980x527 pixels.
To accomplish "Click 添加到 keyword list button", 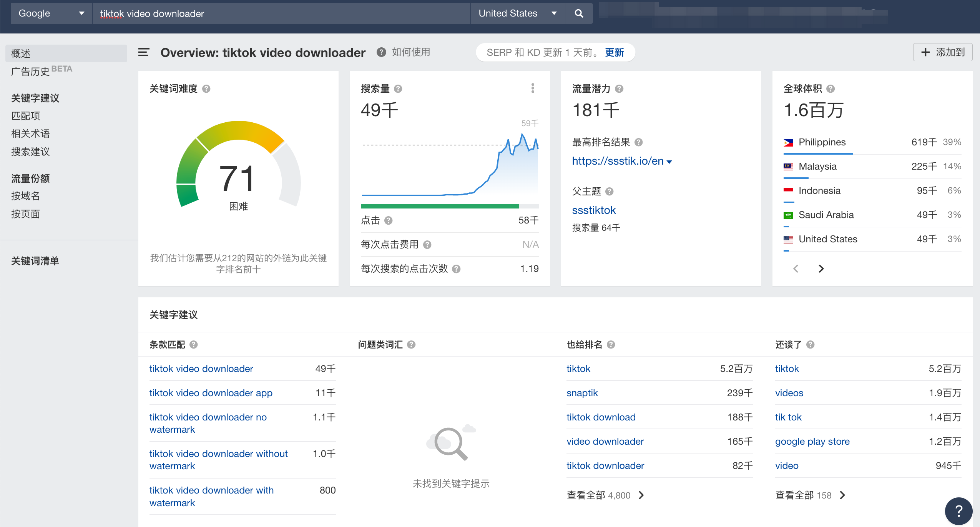I will coord(941,52).
